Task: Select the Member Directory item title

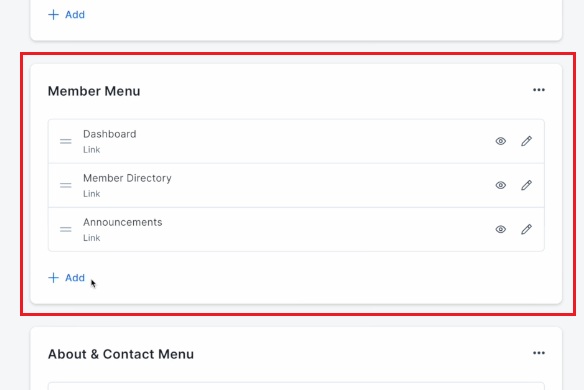Action: pos(127,178)
